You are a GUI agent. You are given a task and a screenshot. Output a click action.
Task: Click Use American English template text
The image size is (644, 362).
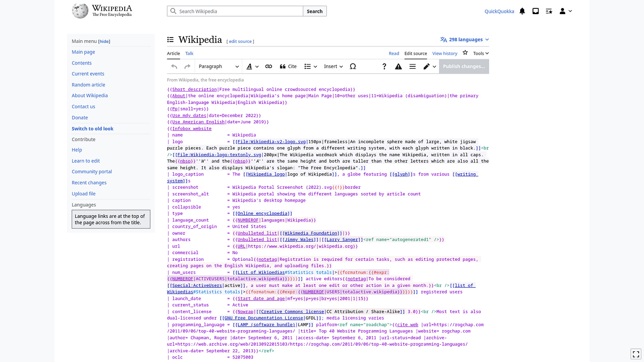click(x=198, y=122)
